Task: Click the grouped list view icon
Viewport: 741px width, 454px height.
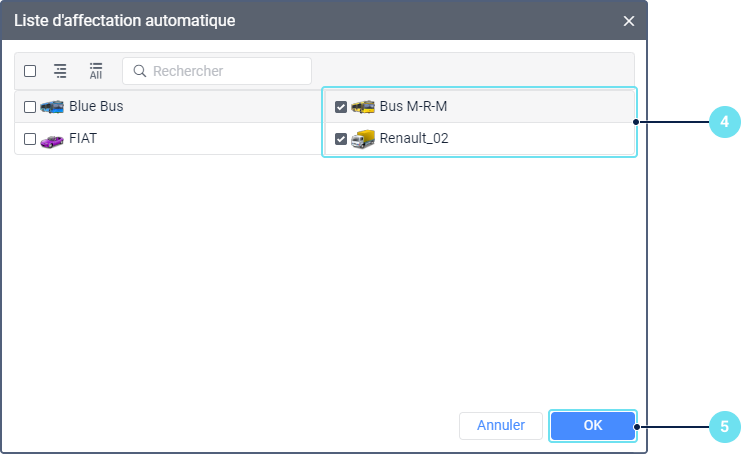Action: pyautogui.click(x=60, y=71)
